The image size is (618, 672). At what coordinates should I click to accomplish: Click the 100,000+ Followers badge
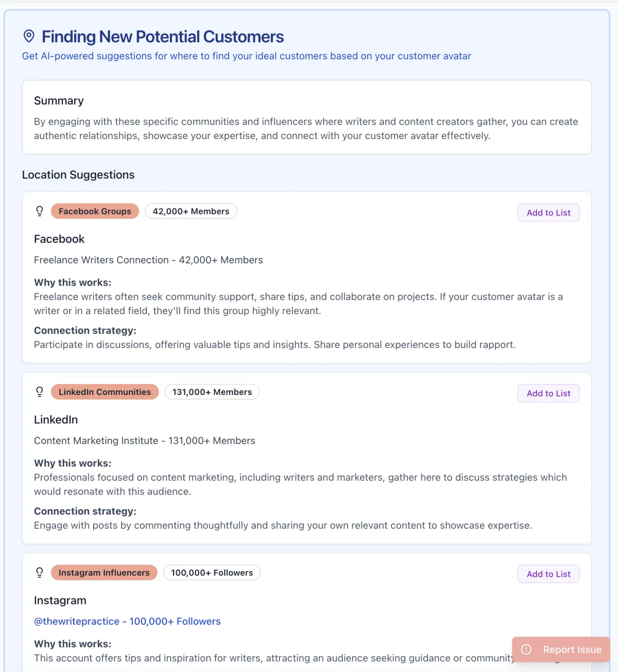click(x=212, y=573)
